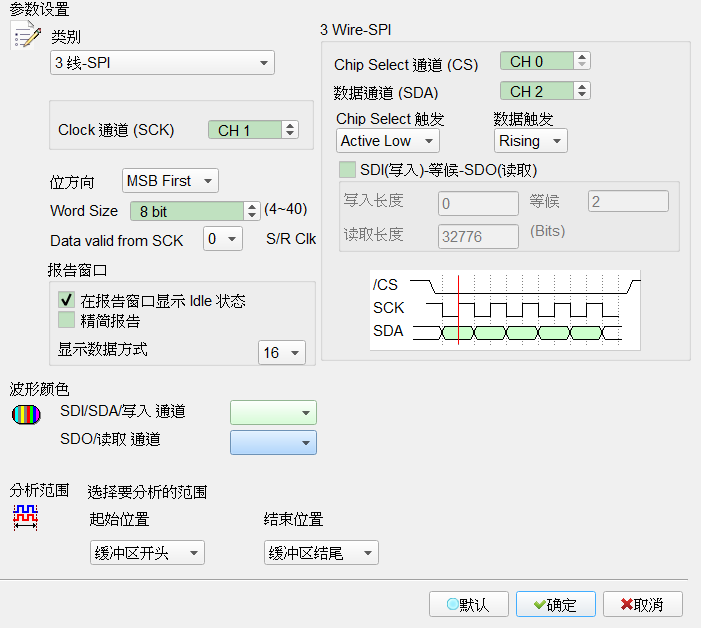Increase 数据通道 (SDA) channel stepper
Screen dimensions: 701x628
coord(582,87)
